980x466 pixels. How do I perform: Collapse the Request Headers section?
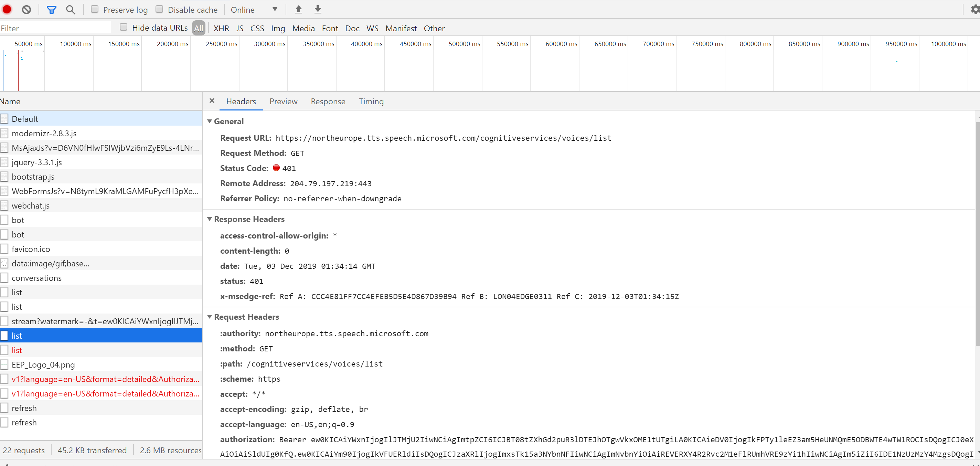[x=210, y=317]
